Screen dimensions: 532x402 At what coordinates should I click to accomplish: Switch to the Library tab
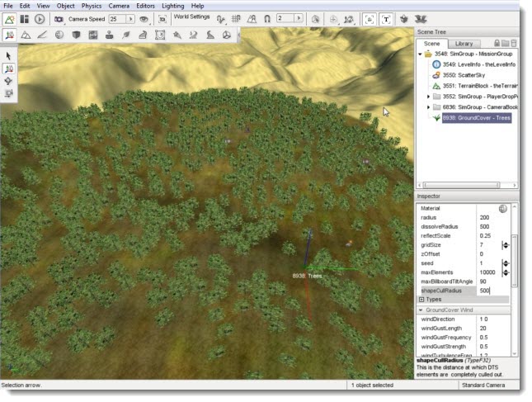point(464,43)
